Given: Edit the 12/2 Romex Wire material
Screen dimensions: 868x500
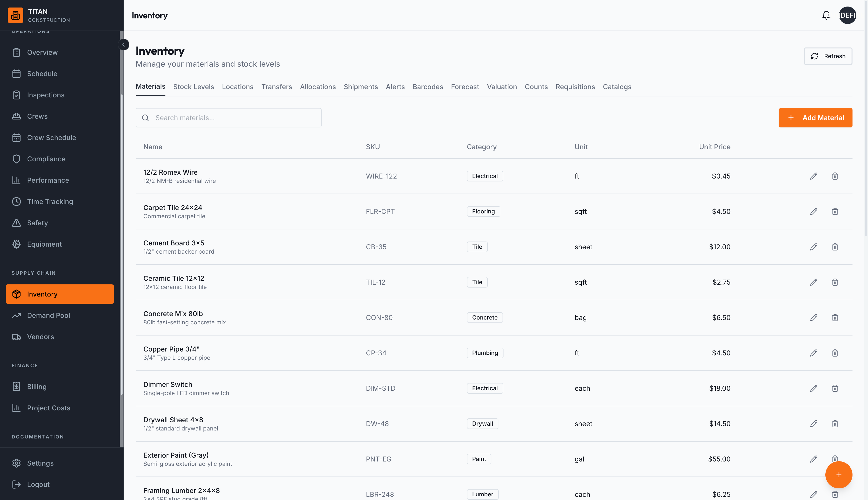Looking at the screenshot, I should click(x=814, y=176).
